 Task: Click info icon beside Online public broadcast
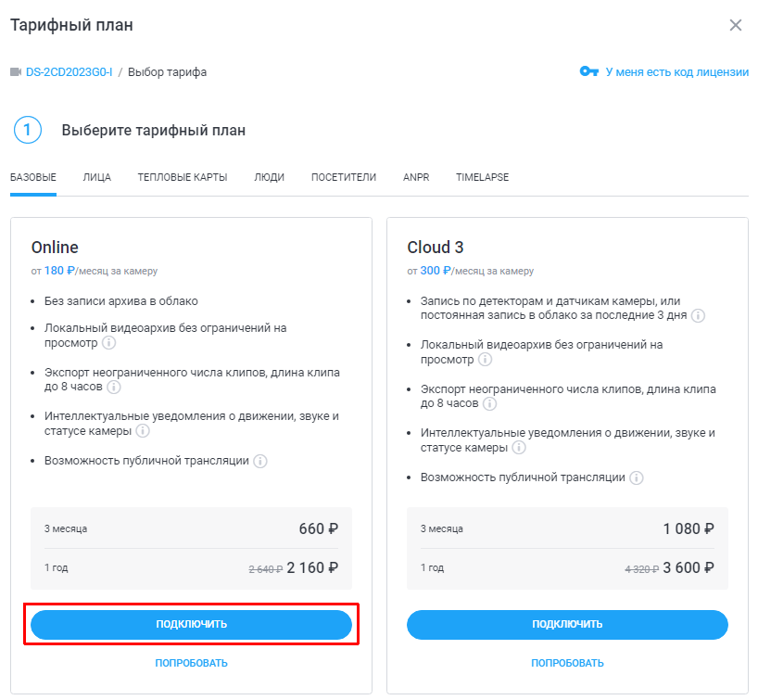coord(260,461)
